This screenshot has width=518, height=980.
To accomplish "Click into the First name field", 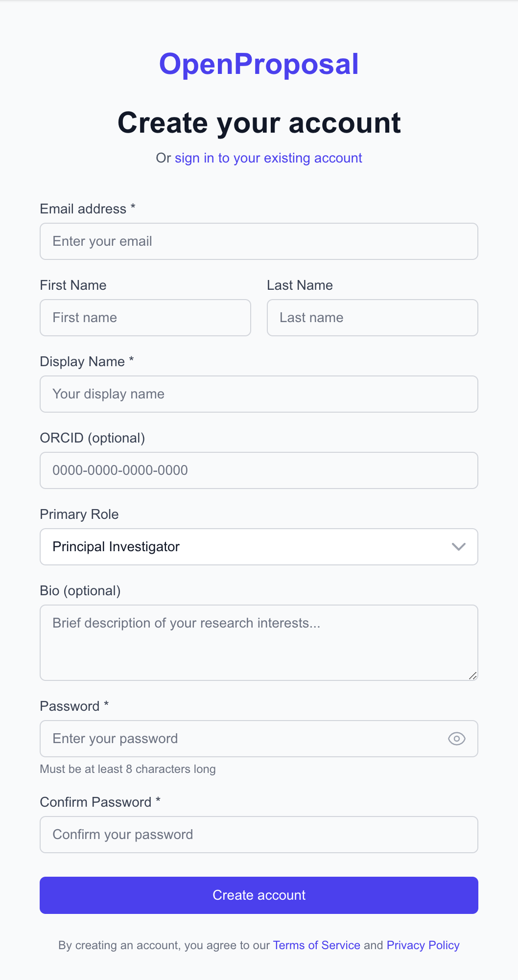I will (145, 318).
